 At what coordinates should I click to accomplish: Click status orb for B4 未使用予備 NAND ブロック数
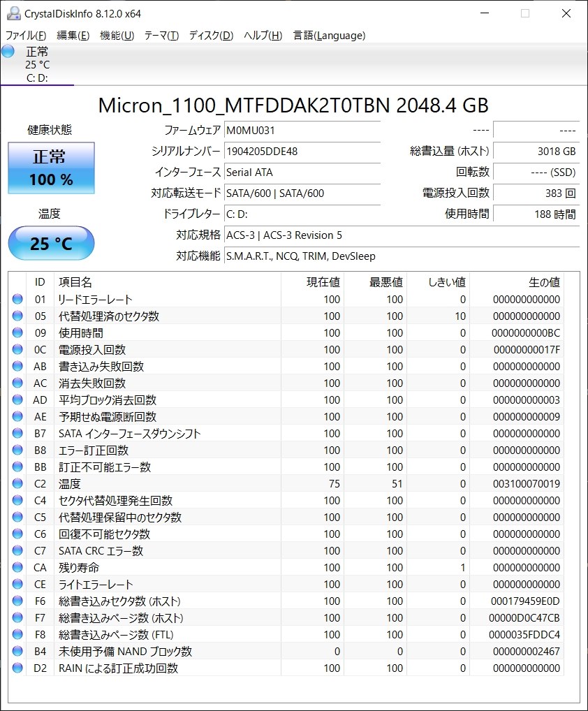(x=17, y=652)
